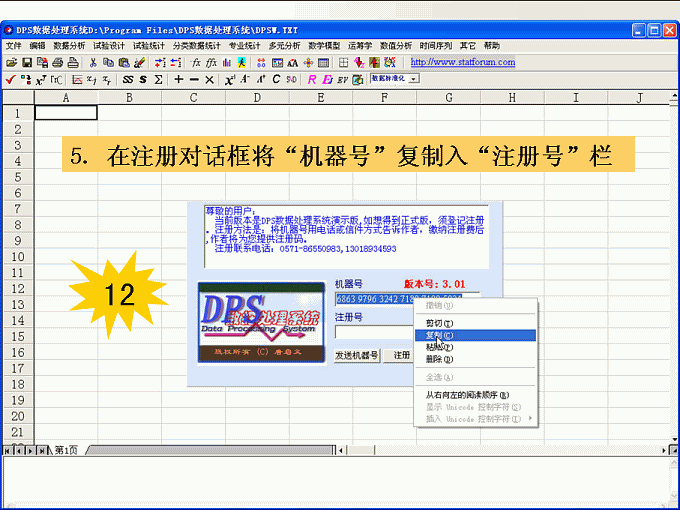This screenshot has width=680, height=510.
Task: Click the 注册号 input field
Action: (373, 332)
